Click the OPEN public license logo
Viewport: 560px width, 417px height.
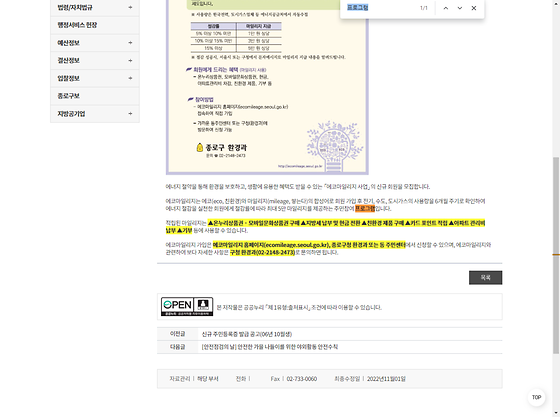(187, 306)
